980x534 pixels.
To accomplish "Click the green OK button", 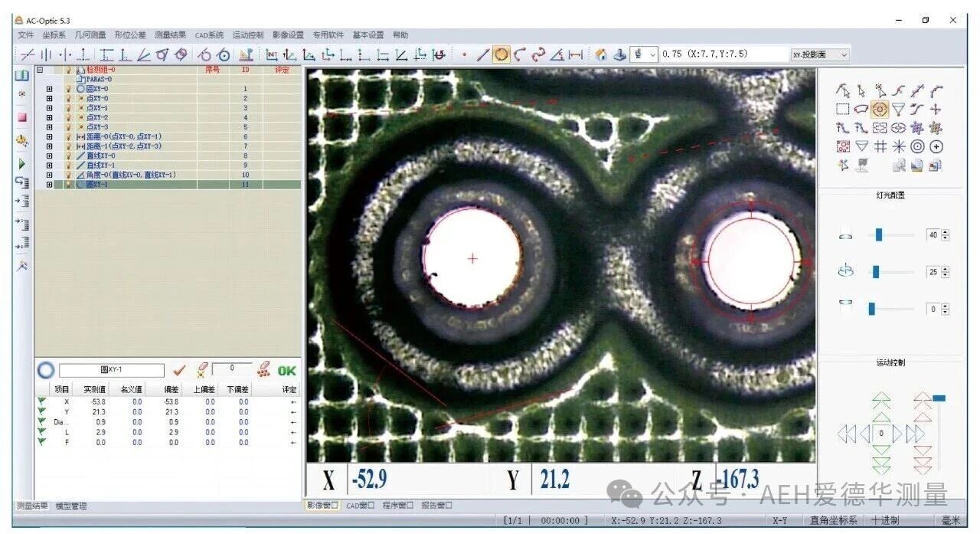I will (x=287, y=370).
